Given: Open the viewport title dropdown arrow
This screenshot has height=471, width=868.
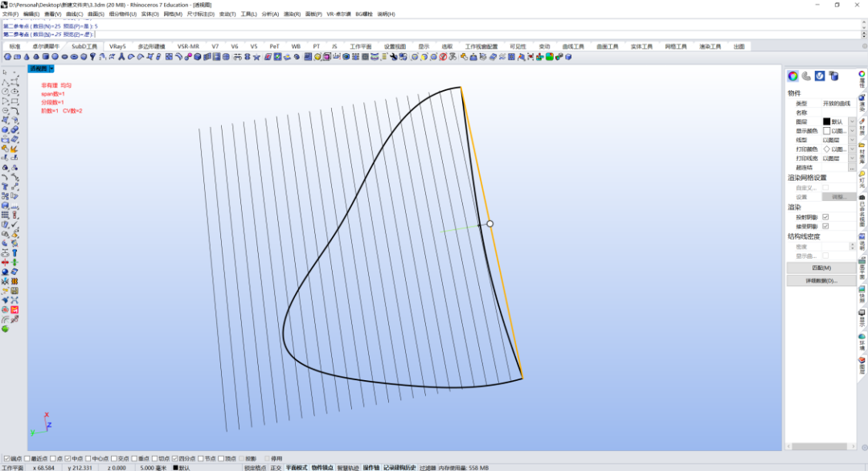Looking at the screenshot, I should point(51,68).
